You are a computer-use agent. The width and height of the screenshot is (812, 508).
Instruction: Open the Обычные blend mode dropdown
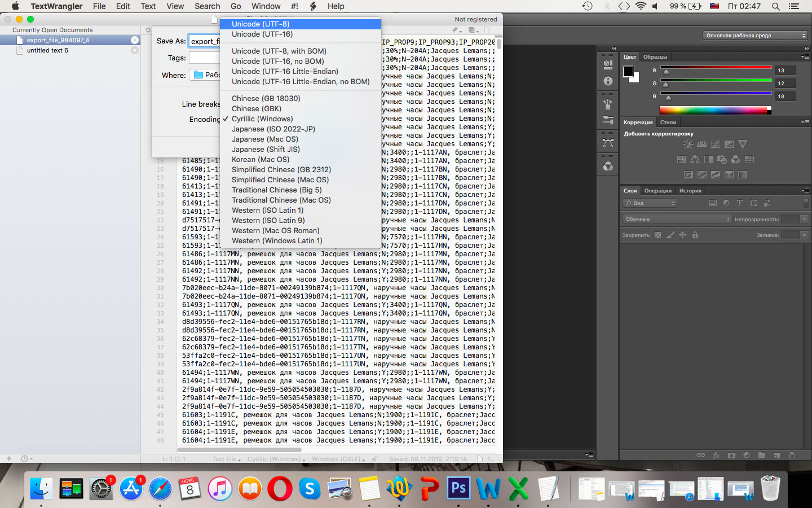[677, 219]
